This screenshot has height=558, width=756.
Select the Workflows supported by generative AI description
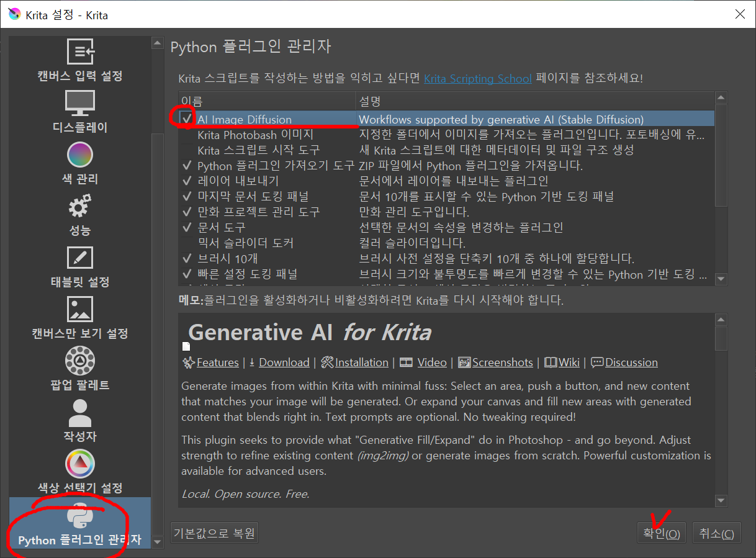tap(502, 119)
